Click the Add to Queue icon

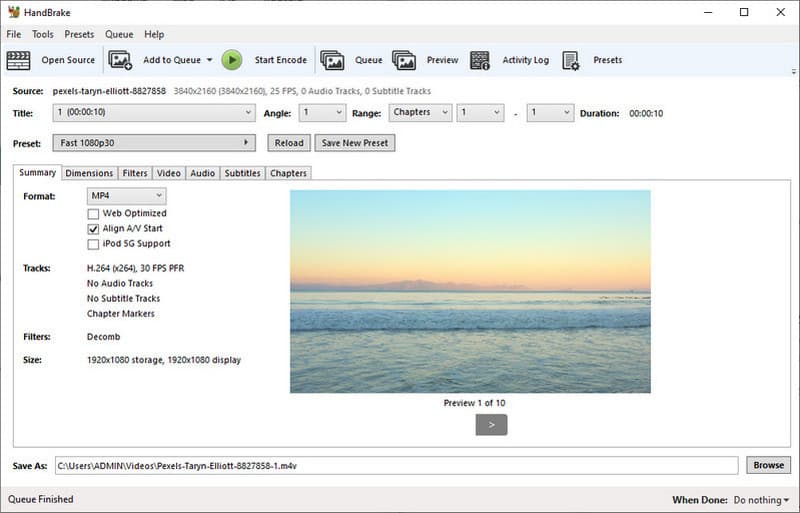(x=120, y=60)
